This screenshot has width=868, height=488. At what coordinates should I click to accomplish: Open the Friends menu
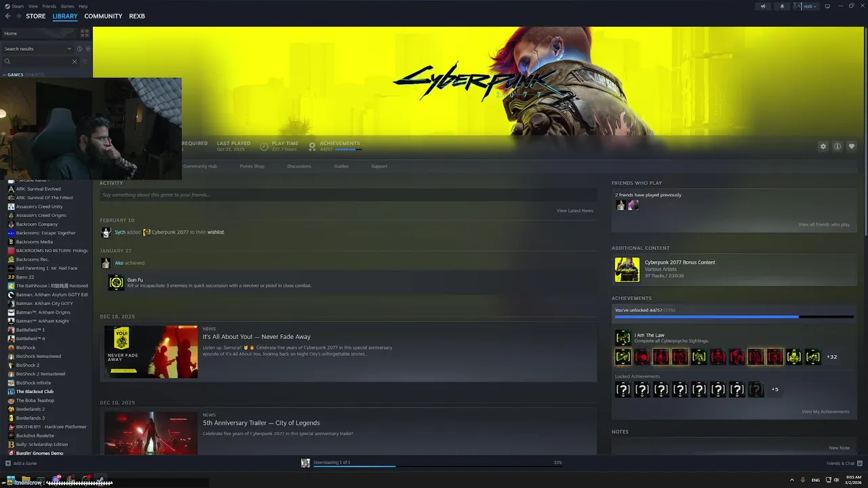coord(49,6)
